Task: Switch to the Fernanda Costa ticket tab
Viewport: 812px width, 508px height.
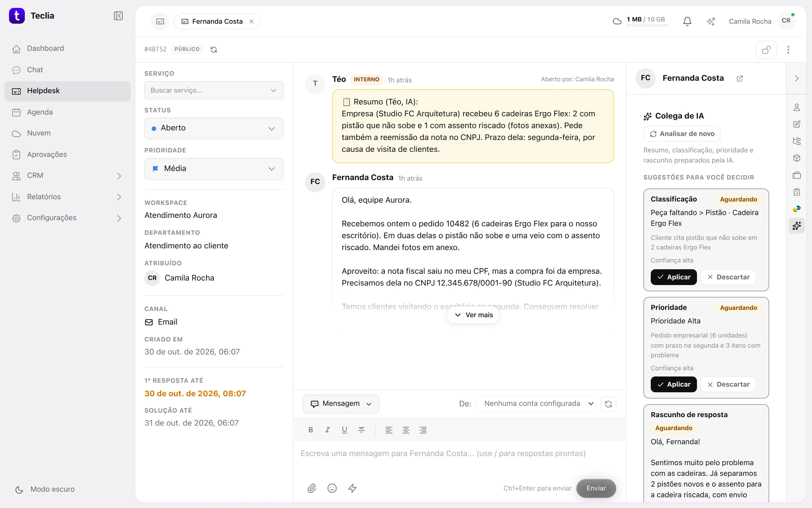Action: point(217,21)
